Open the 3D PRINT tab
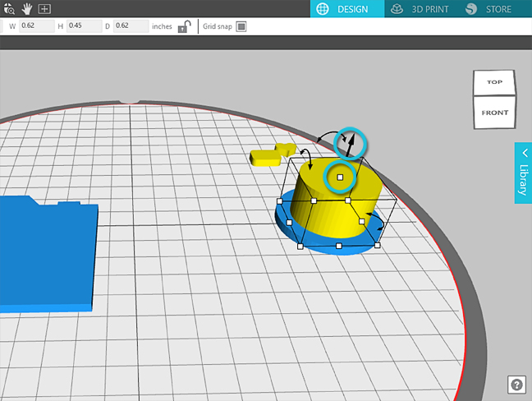 [x=420, y=9]
